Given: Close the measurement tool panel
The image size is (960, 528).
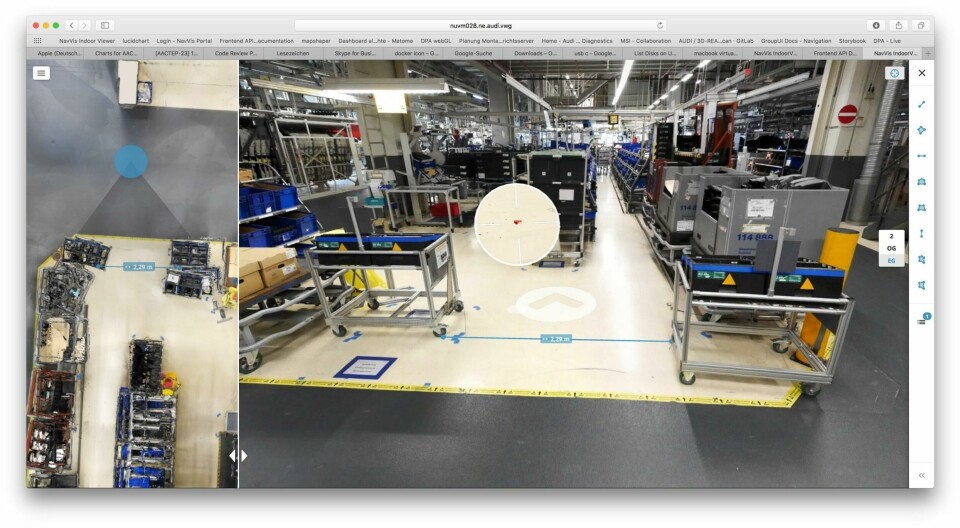Looking at the screenshot, I should point(921,73).
